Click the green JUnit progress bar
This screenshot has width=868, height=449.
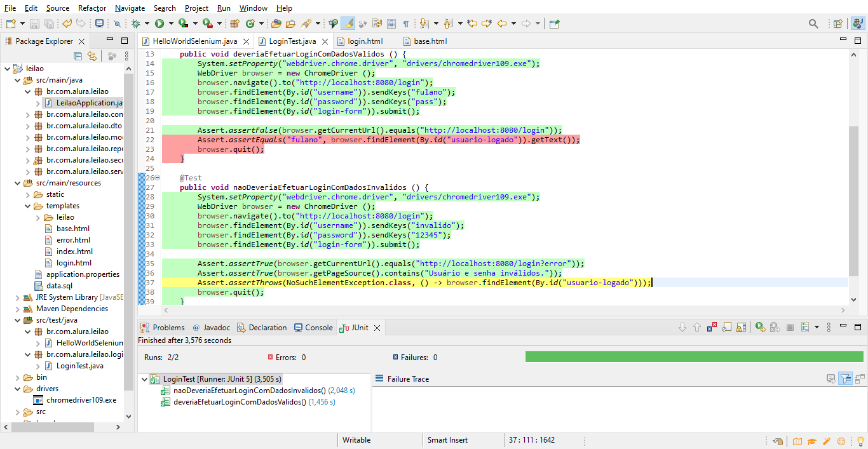coord(694,357)
